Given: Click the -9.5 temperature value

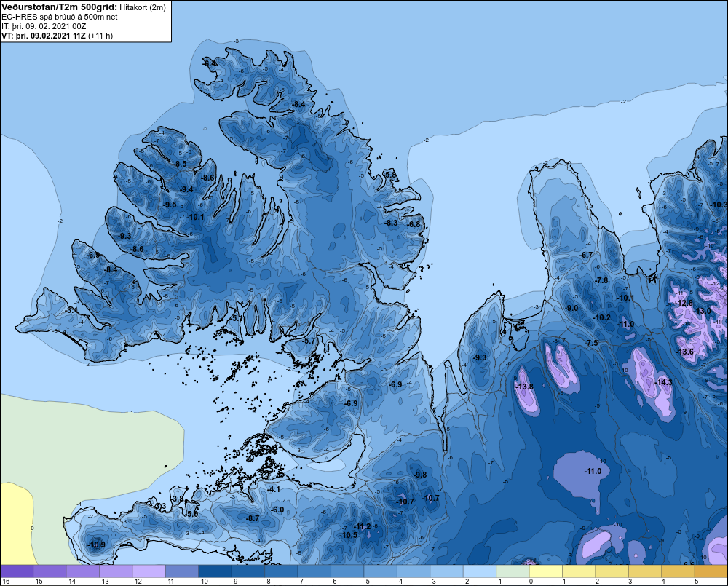Looking at the screenshot, I should pyautogui.click(x=170, y=205).
